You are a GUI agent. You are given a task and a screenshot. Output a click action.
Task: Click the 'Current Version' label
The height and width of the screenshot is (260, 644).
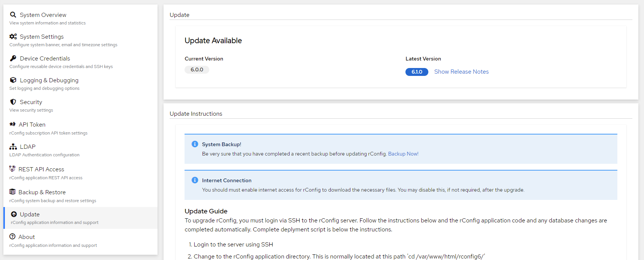coord(204,59)
